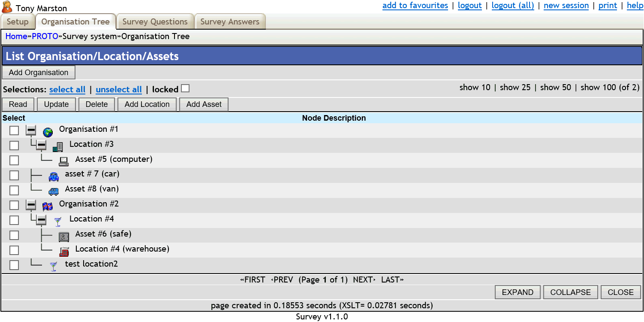644x322 pixels.
Task: Select the computer icon for Asset #5
Action: point(64,161)
